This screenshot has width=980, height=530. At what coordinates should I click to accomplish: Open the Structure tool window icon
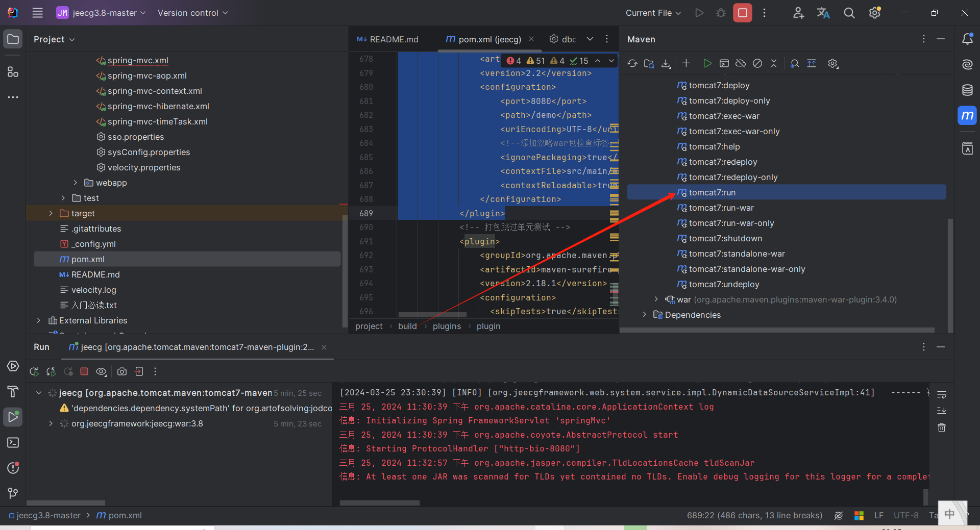coord(13,72)
